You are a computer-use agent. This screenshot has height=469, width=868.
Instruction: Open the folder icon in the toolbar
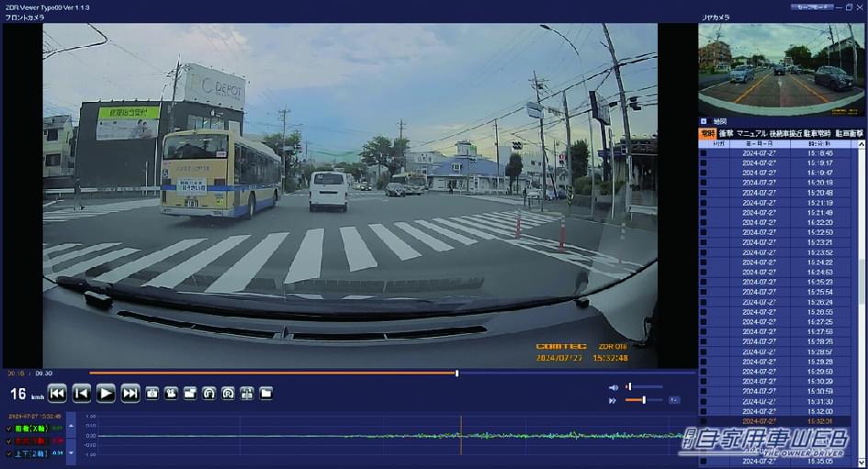point(265,394)
